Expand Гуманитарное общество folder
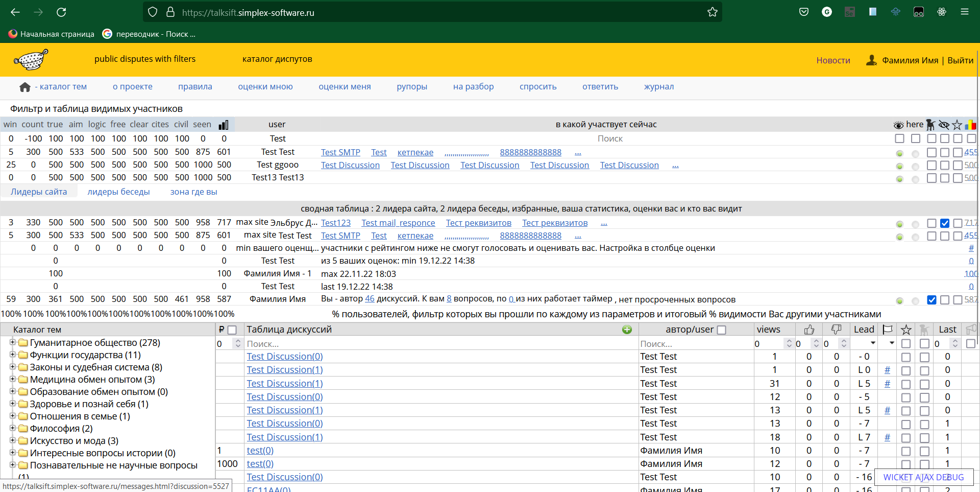This screenshot has height=492, width=980. 12,342
